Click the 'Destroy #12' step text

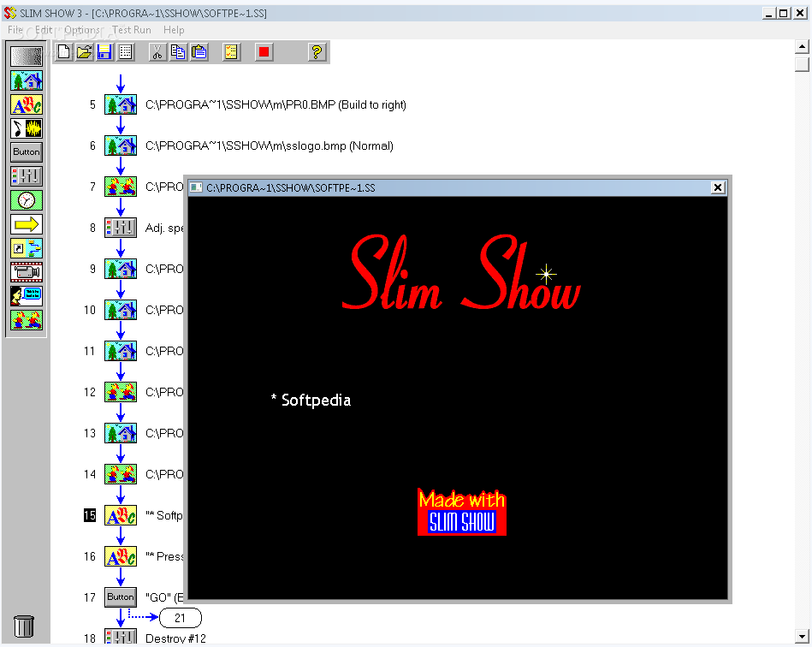[175, 638]
